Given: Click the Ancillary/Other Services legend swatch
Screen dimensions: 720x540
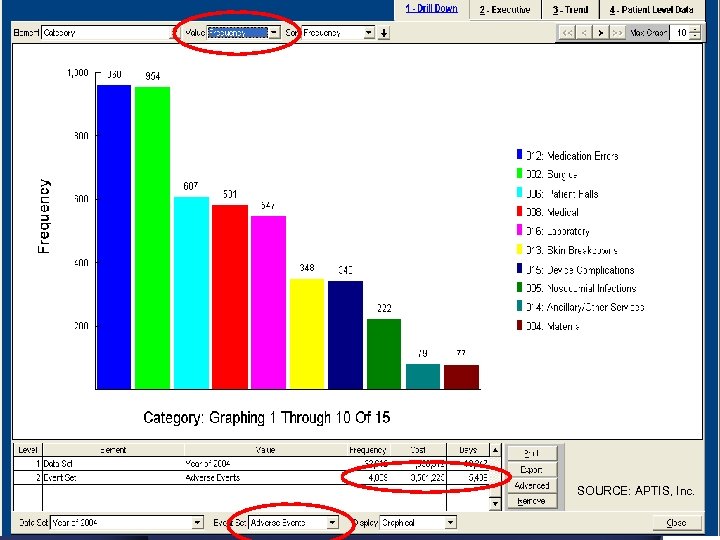Looking at the screenshot, I should 519,306.
